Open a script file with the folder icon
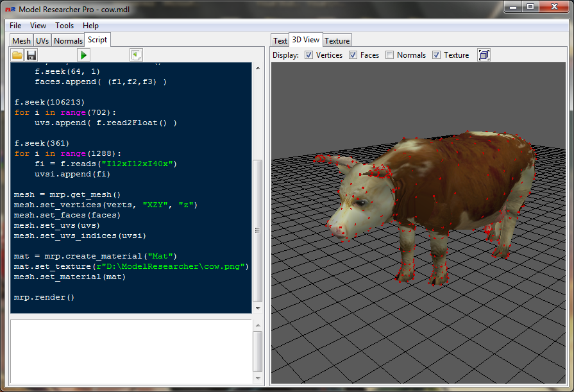The image size is (574, 392). (17, 55)
